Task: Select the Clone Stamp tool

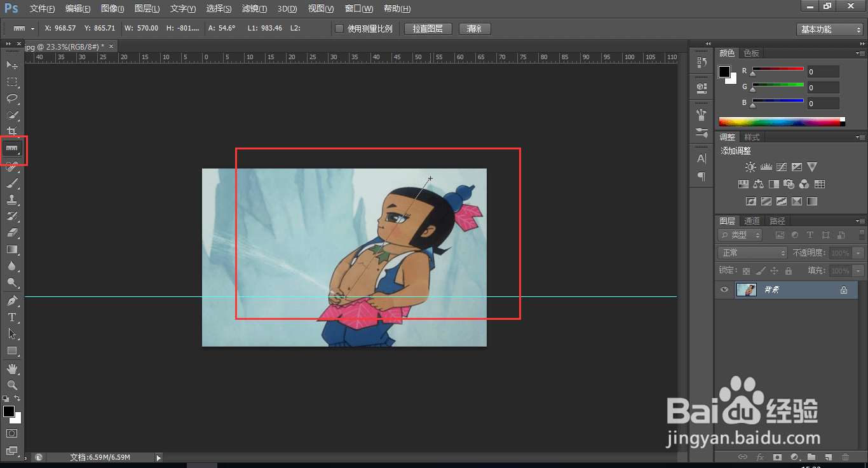Action: 12,200
